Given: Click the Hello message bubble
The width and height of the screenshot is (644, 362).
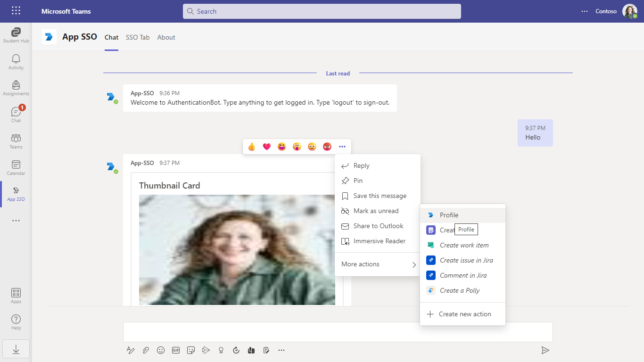Looking at the screenshot, I should (x=535, y=133).
